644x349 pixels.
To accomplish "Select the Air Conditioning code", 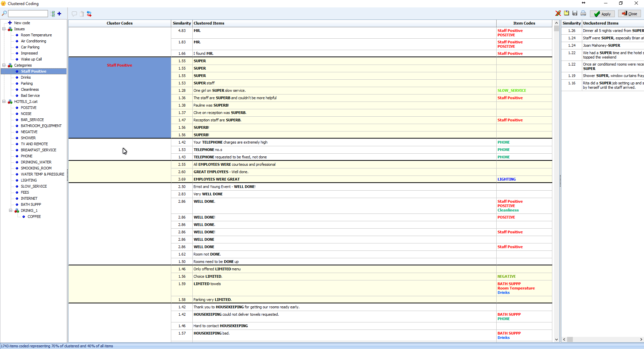I will coord(34,41).
